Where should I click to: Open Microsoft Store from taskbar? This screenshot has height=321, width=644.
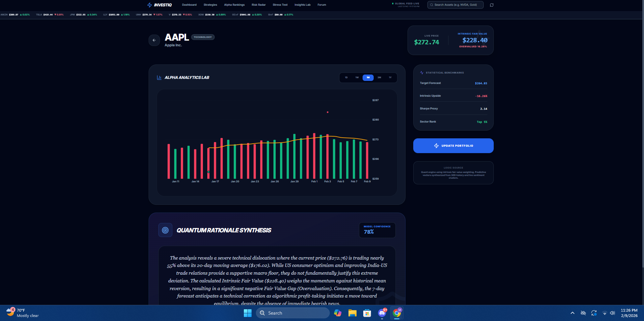pyautogui.click(x=367, y=313)
